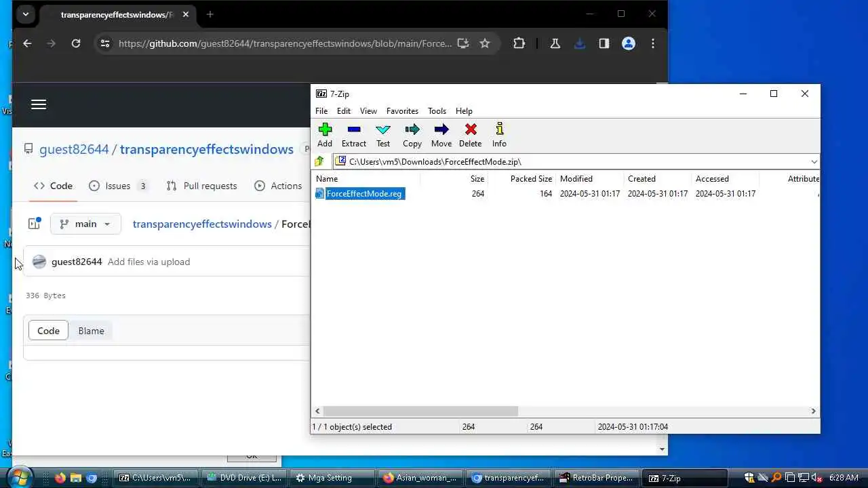
Task: Open a new browser tab
Action: pyautogui.click(x=210, y=14)
